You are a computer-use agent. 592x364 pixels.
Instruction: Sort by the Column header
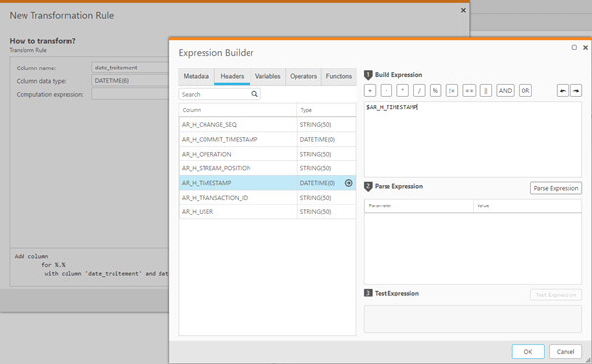238,110
